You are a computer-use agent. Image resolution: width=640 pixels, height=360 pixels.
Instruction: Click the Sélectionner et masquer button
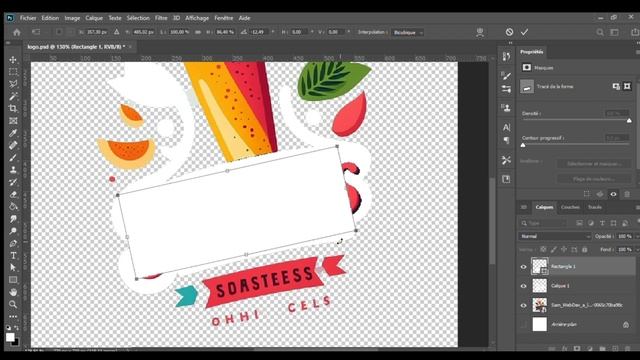[x=594, y=164]
